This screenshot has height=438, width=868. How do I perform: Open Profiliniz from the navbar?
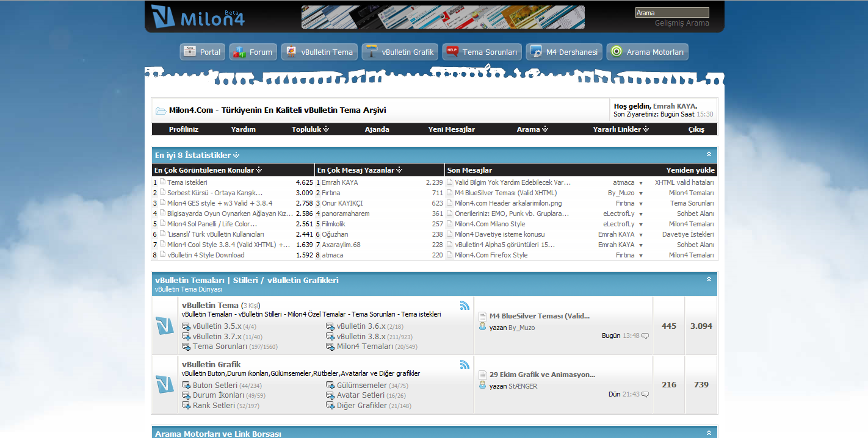coord(184,129)
